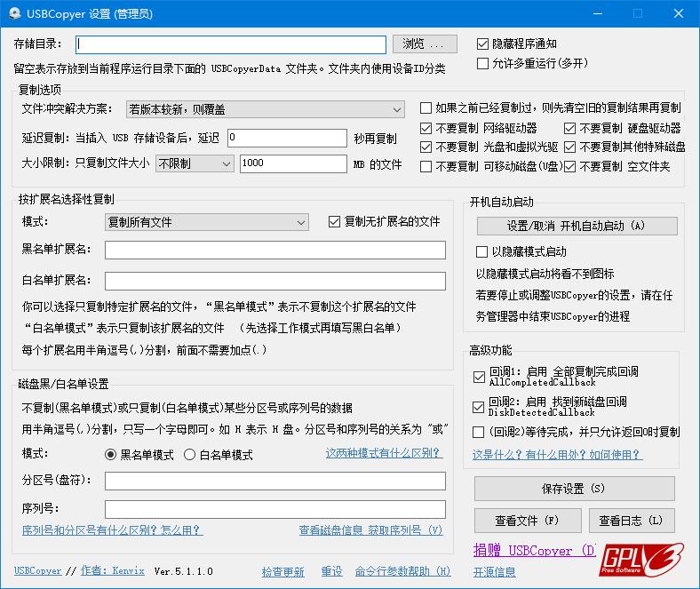Click USBCopyer link at bottom left
Viewport: 700px width, 589px height.
pos(37,571)
